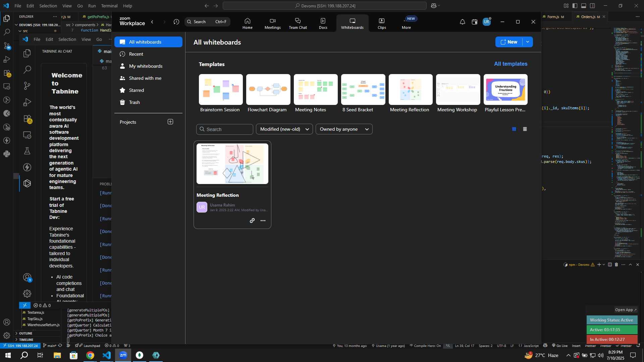Screen dimensions: 644x362
Task: Open Python icon in activity bar
Action: (x=7, y=154)
